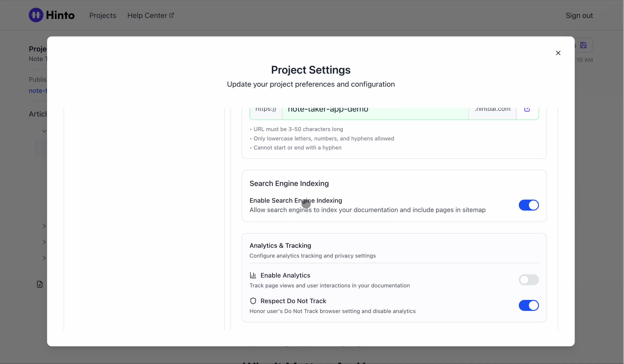Toggle off Respect Do Not Track

(x=528, y=305)
